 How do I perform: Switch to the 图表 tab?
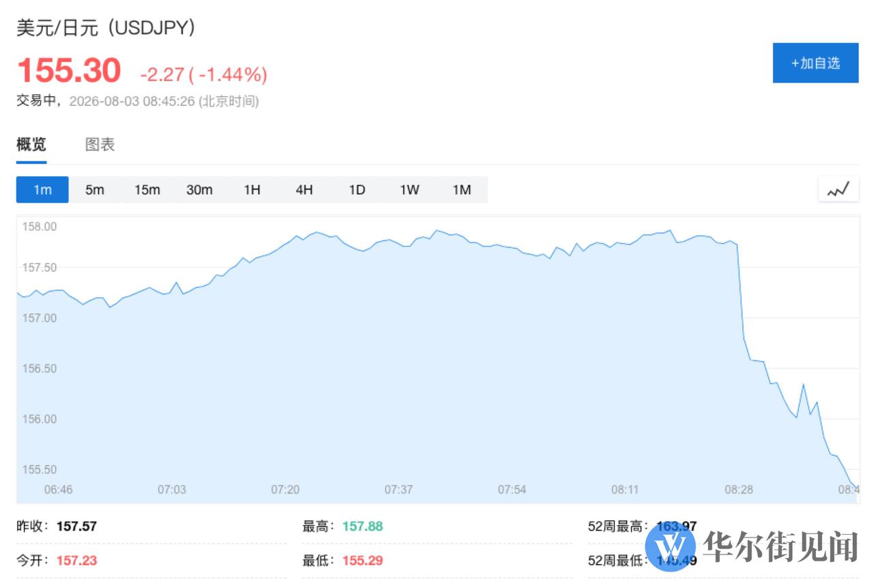(100, 144)
